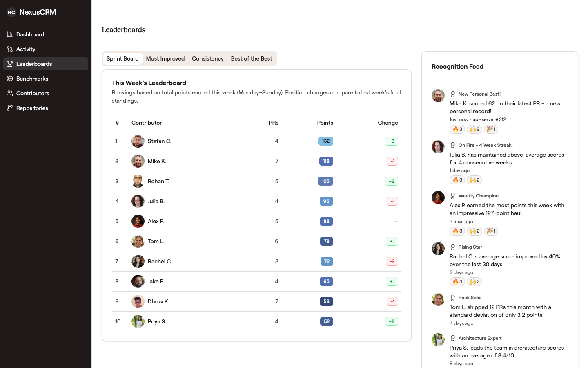Click the 72 points badge for Rachel C.
Image resolution: width=588 pixels, height=368 pixels.
point(327,261)
